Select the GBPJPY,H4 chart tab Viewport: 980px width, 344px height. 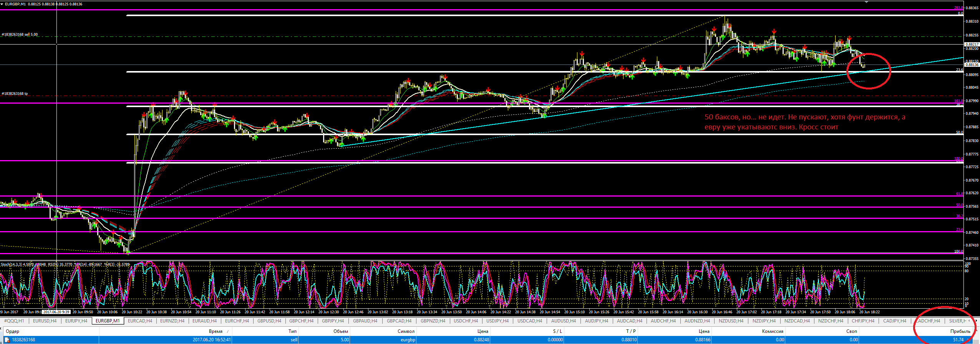coord(333,321)
